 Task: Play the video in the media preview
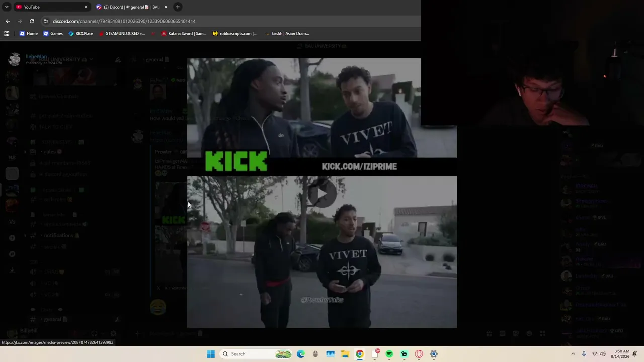(322, 194)
